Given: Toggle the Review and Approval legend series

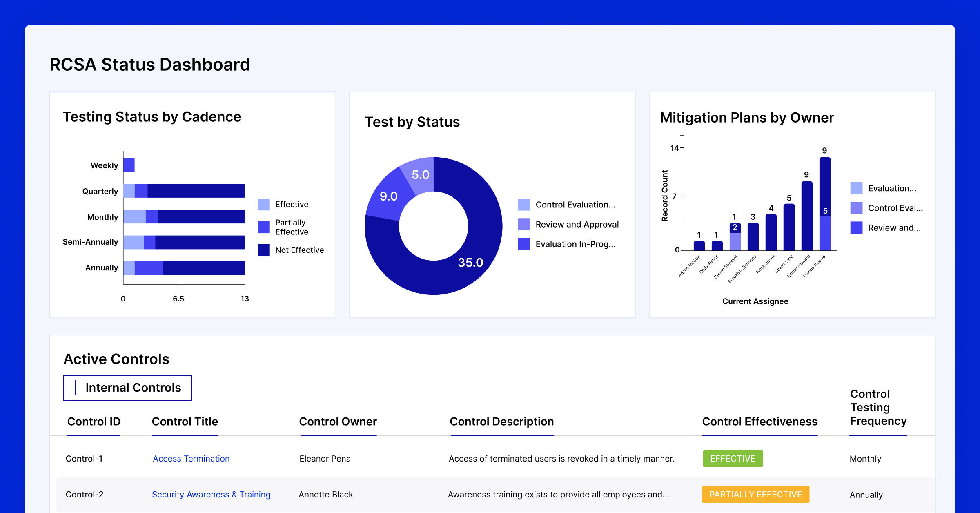Looking at the screenshot, I should pos(524,224).
